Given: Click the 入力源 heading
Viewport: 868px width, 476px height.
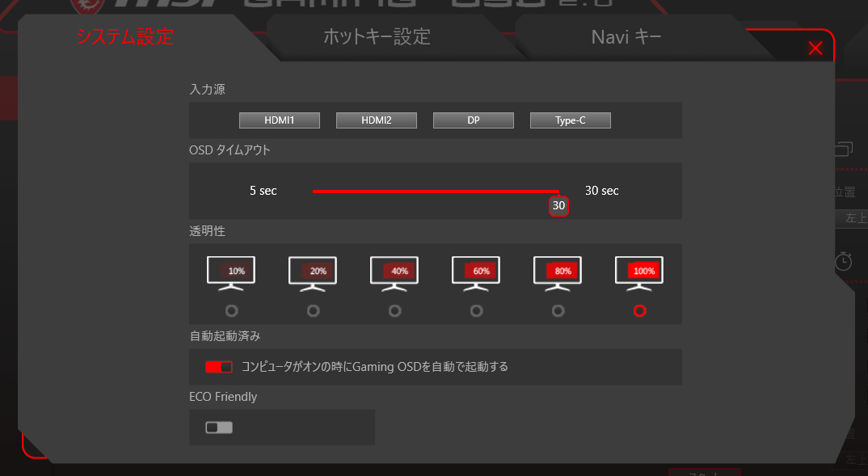Looking at the screenshot, I should tap(207, 89).
